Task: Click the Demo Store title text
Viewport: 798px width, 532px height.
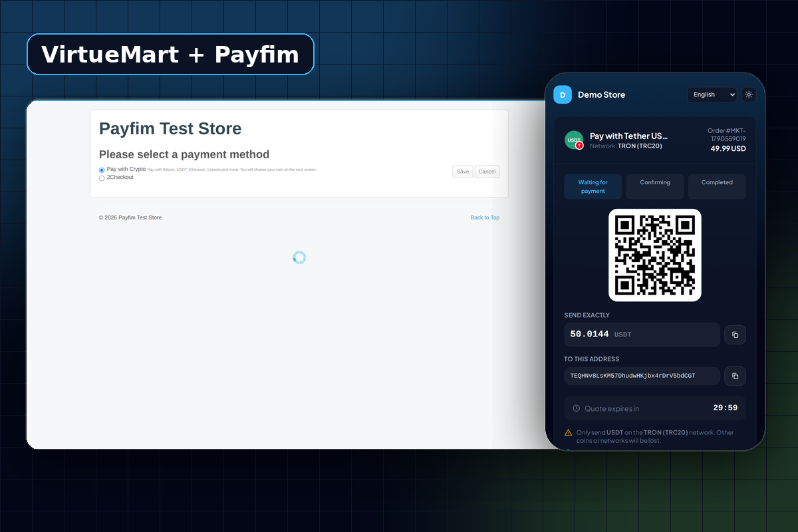Action: coord(601,94)
